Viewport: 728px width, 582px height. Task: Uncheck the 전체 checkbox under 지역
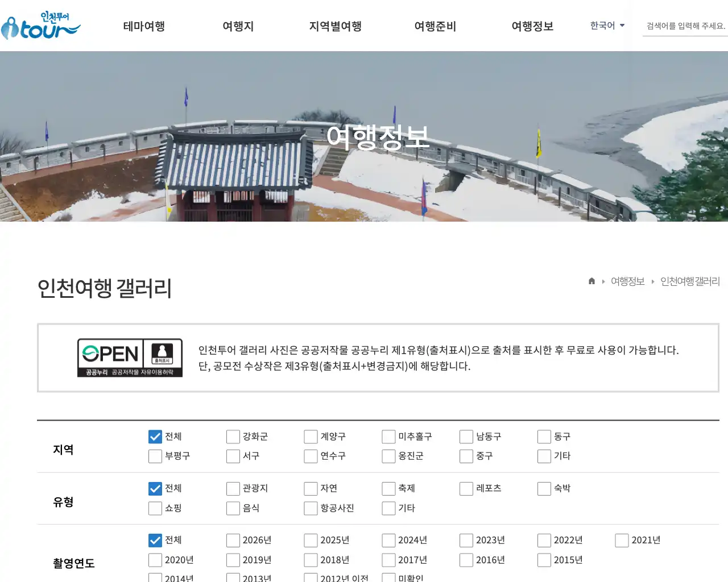pos(155,436)
